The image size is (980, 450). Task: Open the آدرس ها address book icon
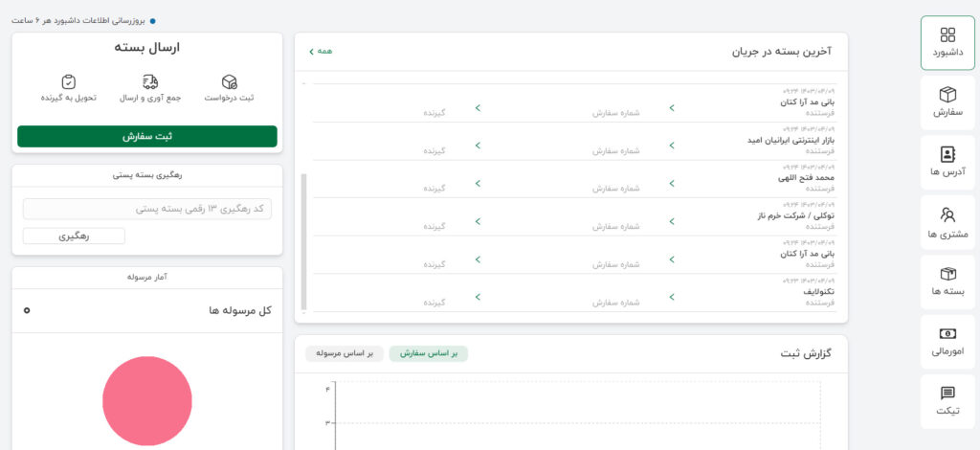click(x=947, y=154)
